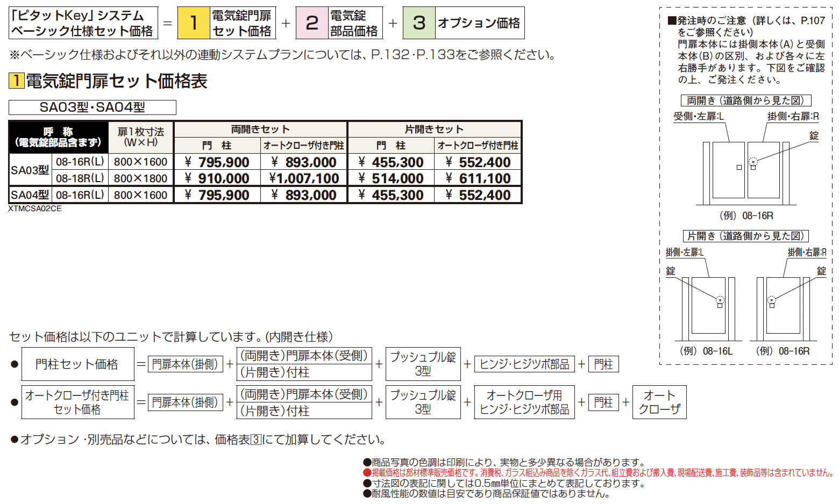839x504 pixels.
Task: Click the ヒンジ・ヒジツボ部品 box without オートクローザ用
Action: pos(524,364)
